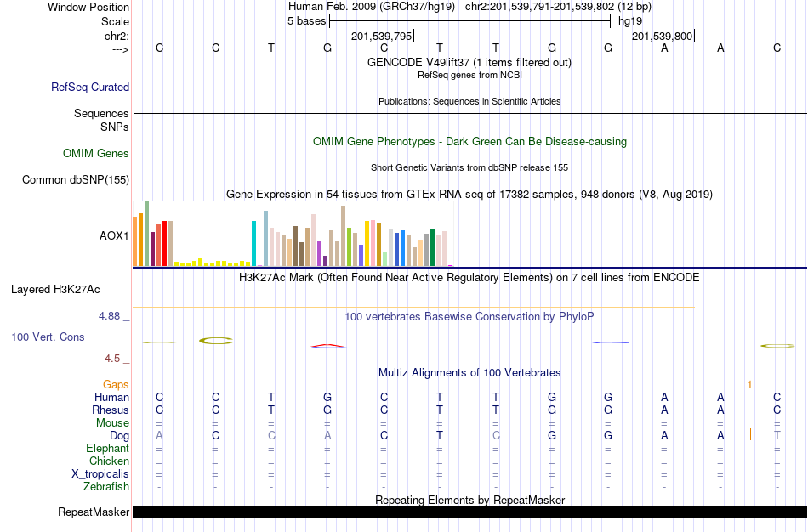The image size is (808, 532).
Task: Select the Zebrafish alignment row label
Action: (106, 486)
